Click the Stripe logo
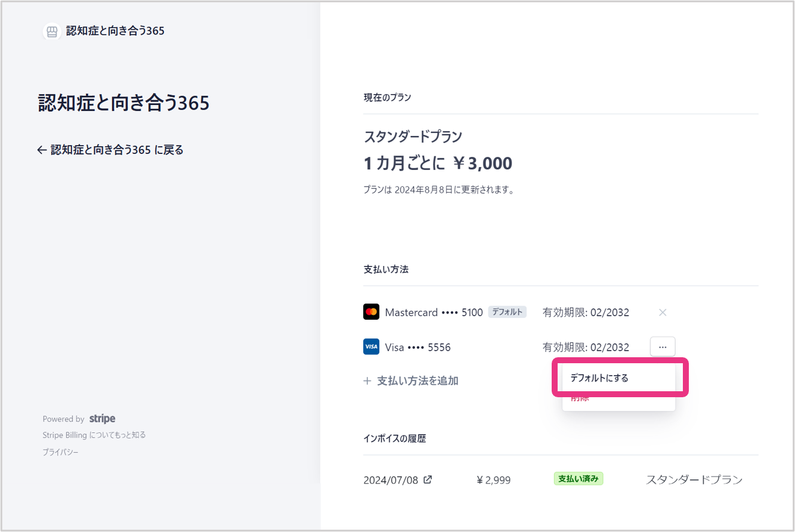 click(102, 419)
